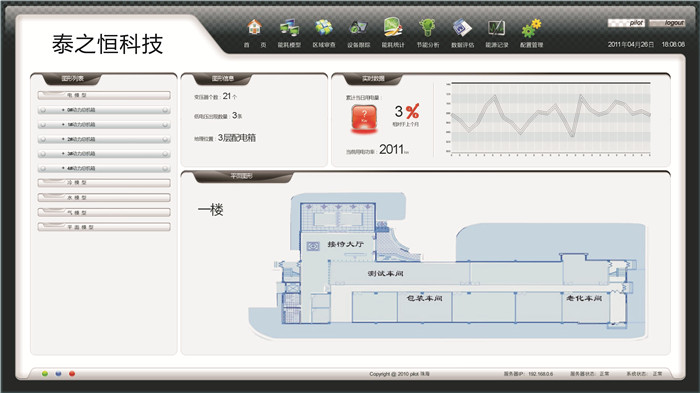Toggle right knob of 4# power box row

click(165, 168)
